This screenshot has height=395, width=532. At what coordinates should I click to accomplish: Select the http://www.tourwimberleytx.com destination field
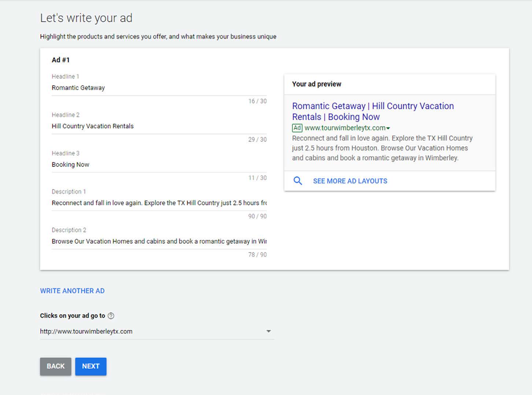point(147,331)
